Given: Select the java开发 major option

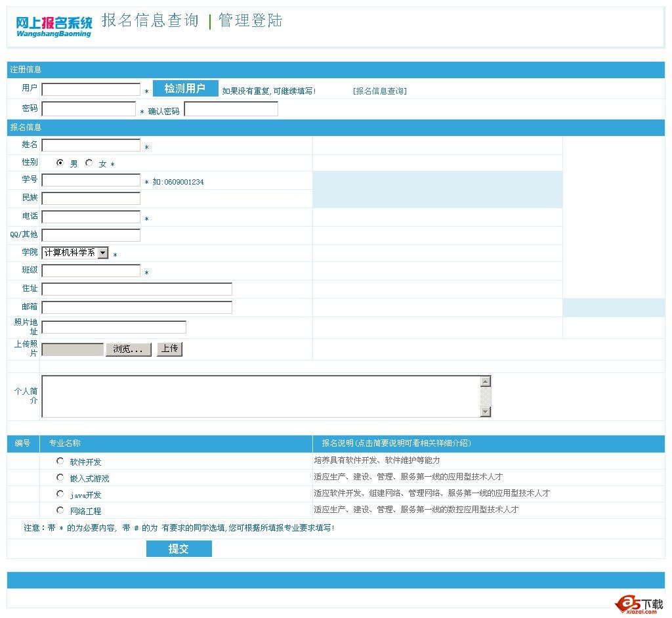Looking at the screenshot, I should click(x=60, y=493).
